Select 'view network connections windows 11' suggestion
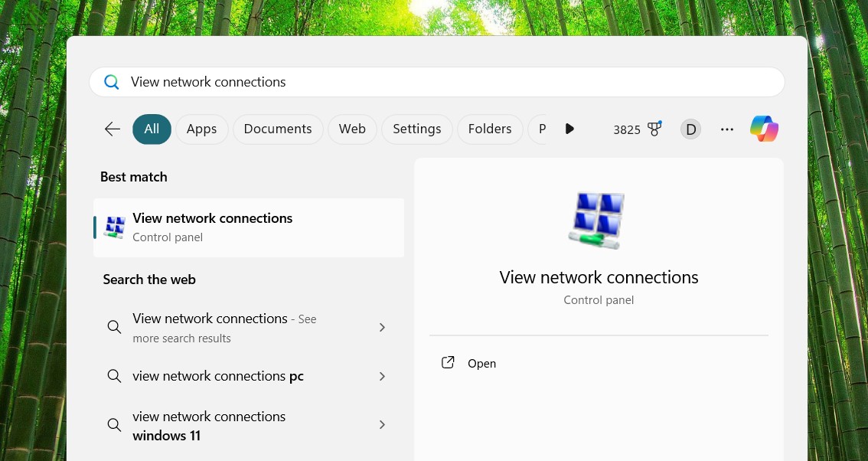Viewport: 868px width, 461px height. point(249,426)
